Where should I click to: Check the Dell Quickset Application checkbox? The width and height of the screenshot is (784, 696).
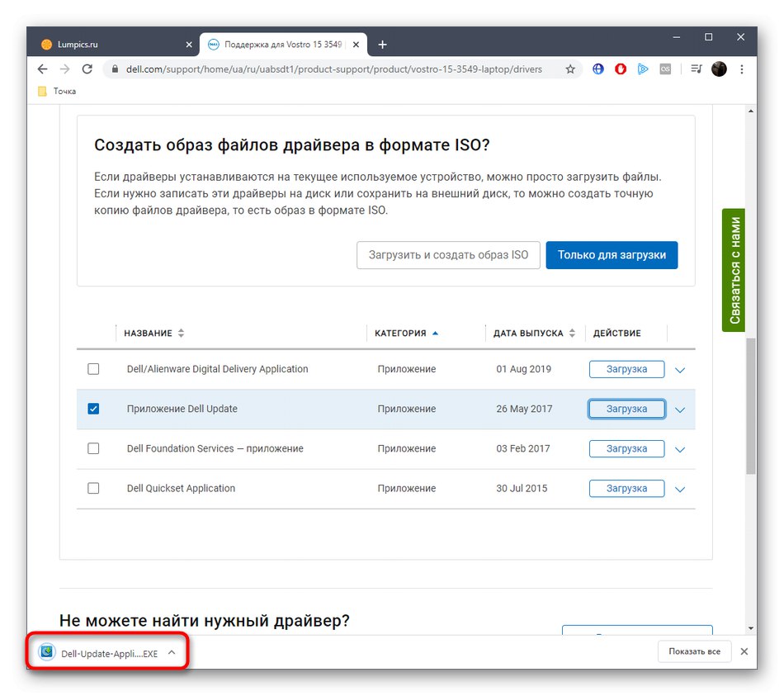93,488
